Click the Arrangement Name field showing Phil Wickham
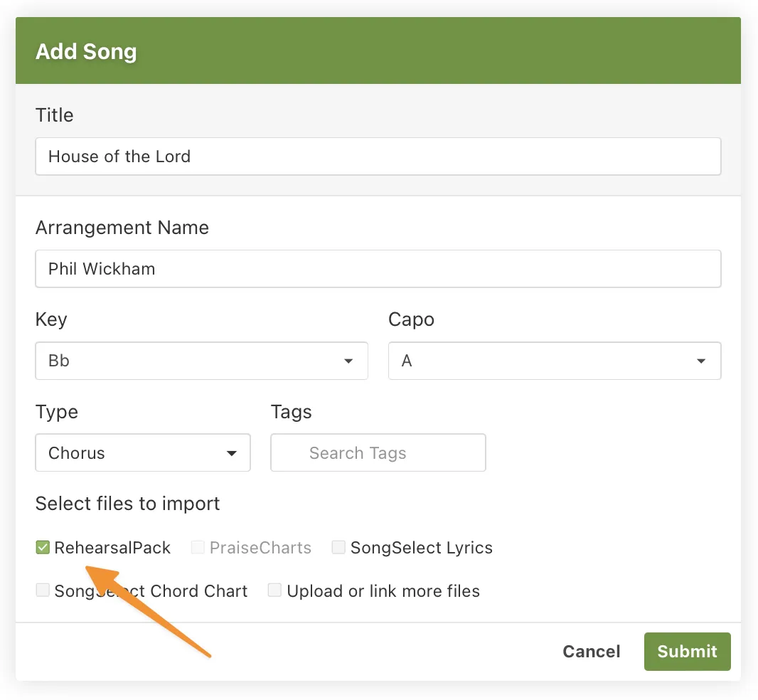 pyautogui.click(x=378, y=269)
